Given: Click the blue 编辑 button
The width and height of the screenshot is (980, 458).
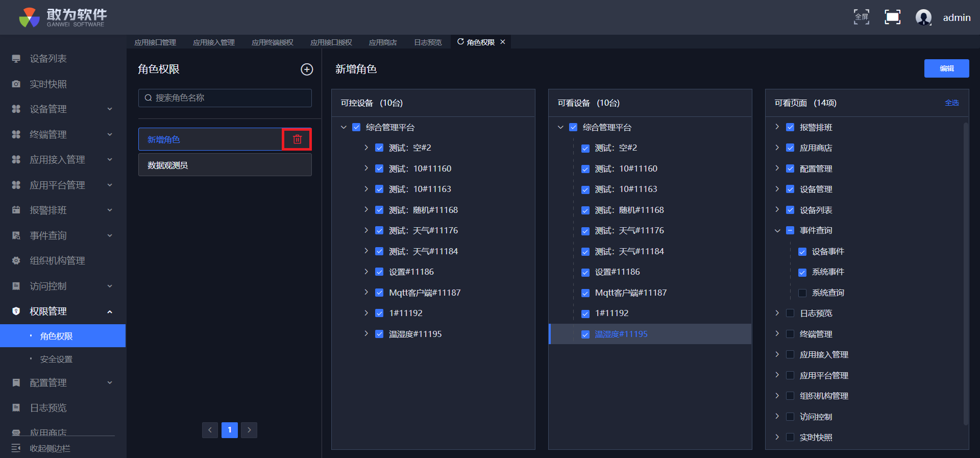Looking at the screenshot, I should click(946, 68).
